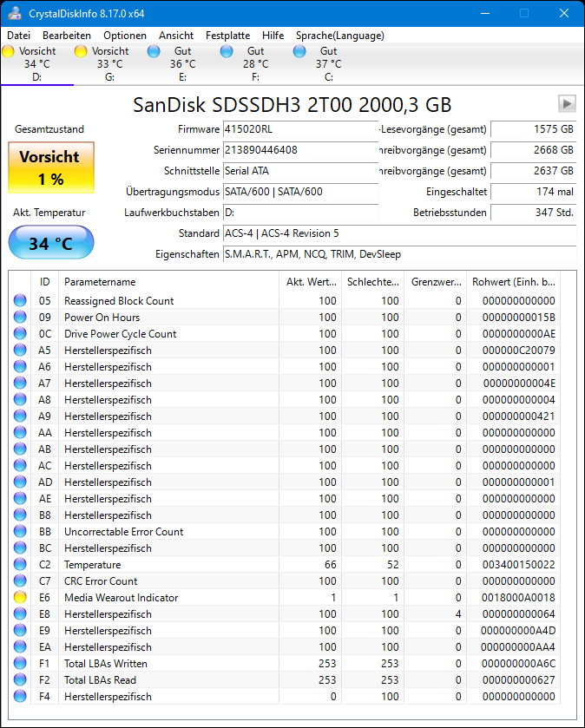Open the Sprache(Language) menu
The image size is (585, 728).
340,36
